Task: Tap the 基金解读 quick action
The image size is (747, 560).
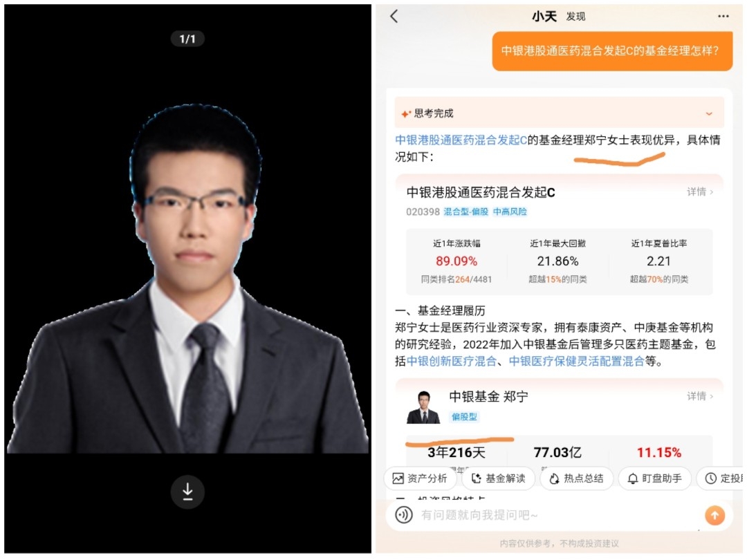Action: [498, 478]
